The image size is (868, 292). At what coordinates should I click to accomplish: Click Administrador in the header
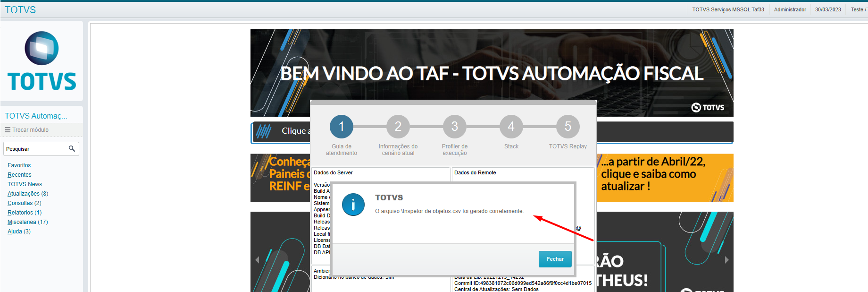[x=790, y=9]
